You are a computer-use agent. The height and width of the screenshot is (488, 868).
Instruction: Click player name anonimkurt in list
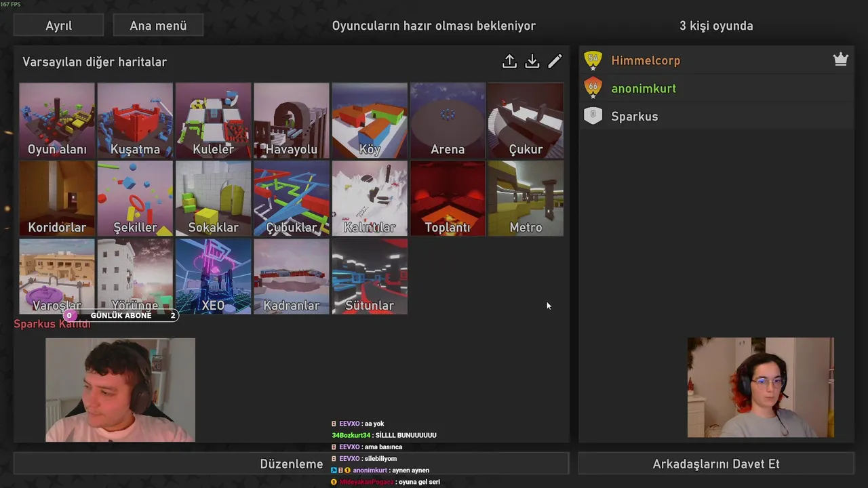click(x=644, y=88)
